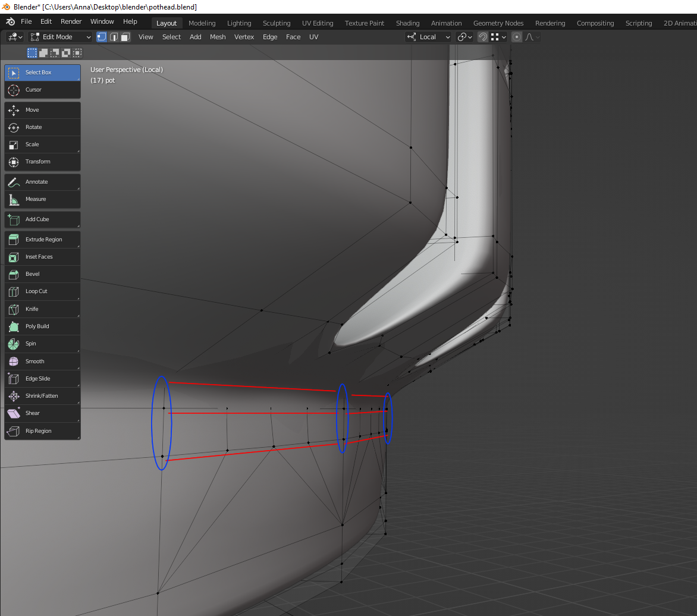Click the vertex inside the left blue ellipse
This screenshot has height=616, width=697.
(164, 408)
